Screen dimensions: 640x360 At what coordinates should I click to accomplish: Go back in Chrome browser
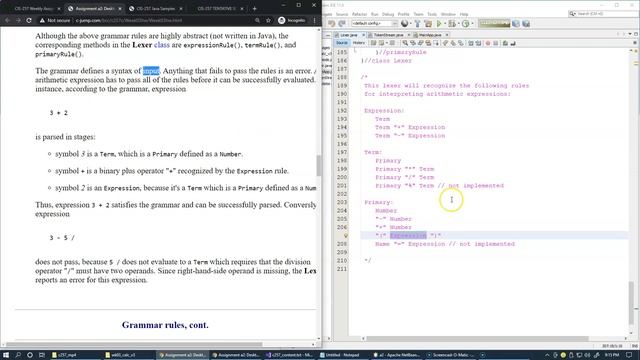point(7,20)
